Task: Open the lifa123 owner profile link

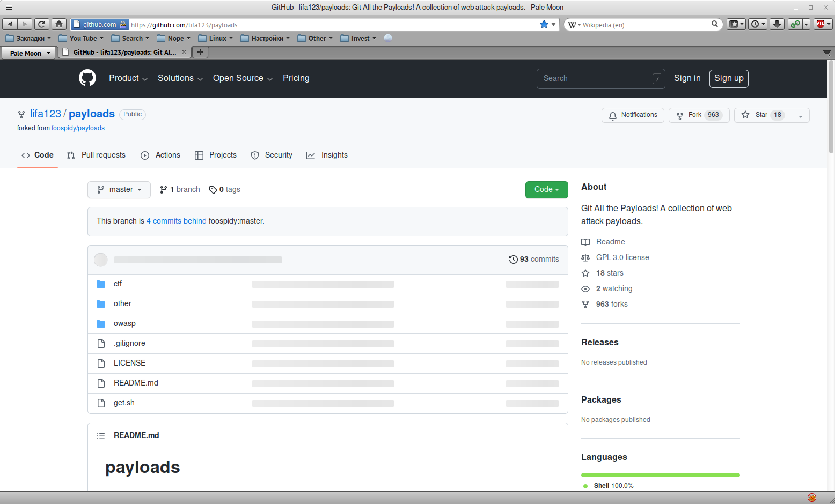Action: tap(46, 114)
